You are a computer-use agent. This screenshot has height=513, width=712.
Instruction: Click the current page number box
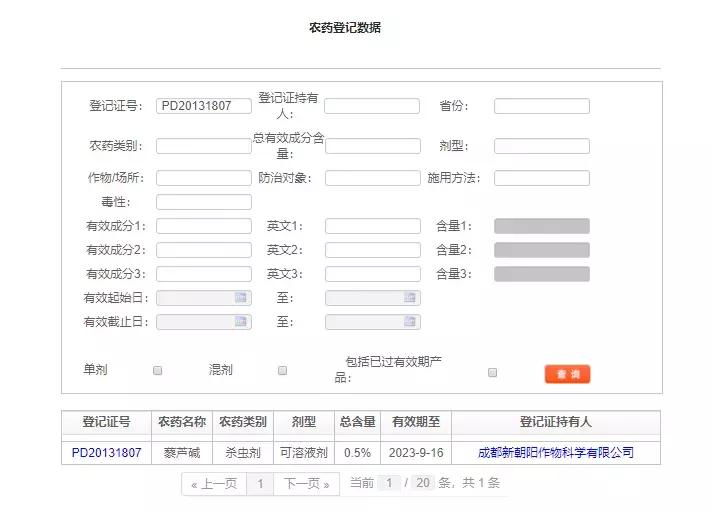tap(389, 483)
